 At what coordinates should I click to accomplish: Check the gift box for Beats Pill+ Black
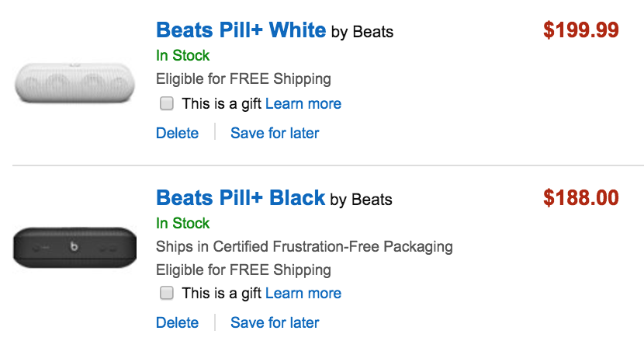point(166,293)
